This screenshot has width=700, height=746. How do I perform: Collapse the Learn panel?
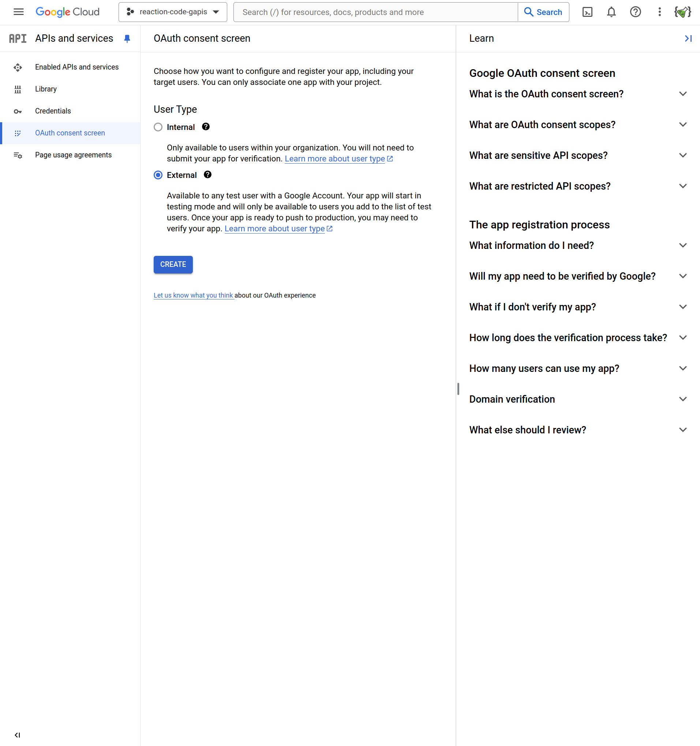tap(688, 39)
